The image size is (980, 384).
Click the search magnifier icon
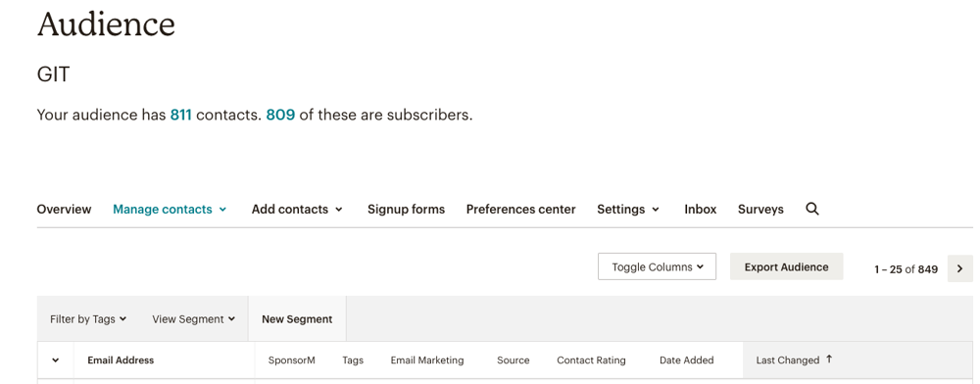click(811, 209)
